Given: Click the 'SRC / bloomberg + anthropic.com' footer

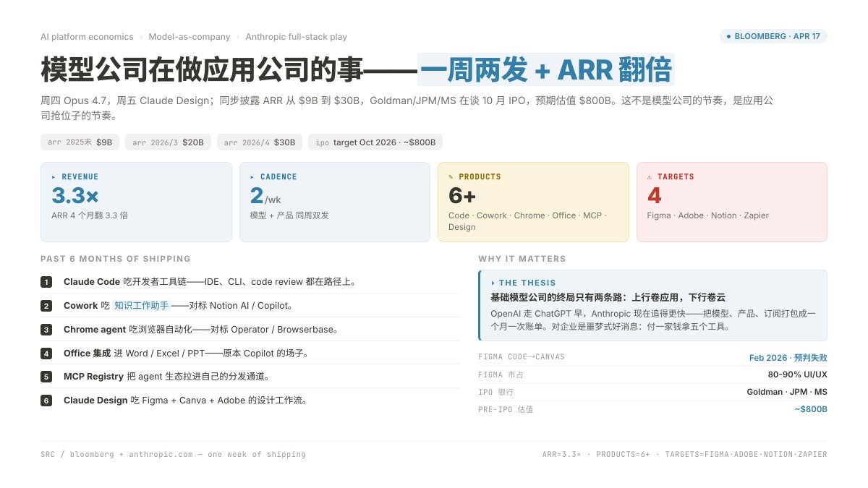Looking at the screenshot, I should (x=174, y=455).
